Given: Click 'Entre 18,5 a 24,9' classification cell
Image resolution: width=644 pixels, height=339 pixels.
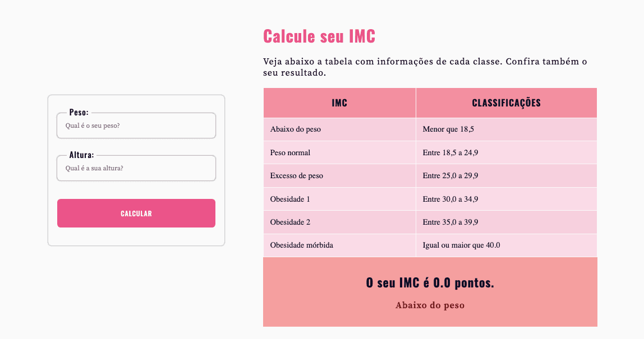Looking at the screenshot, I should (450, 152).
